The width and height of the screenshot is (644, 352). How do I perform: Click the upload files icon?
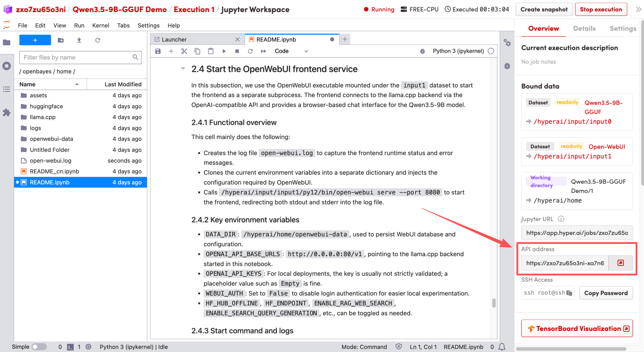tap(79, 40)
